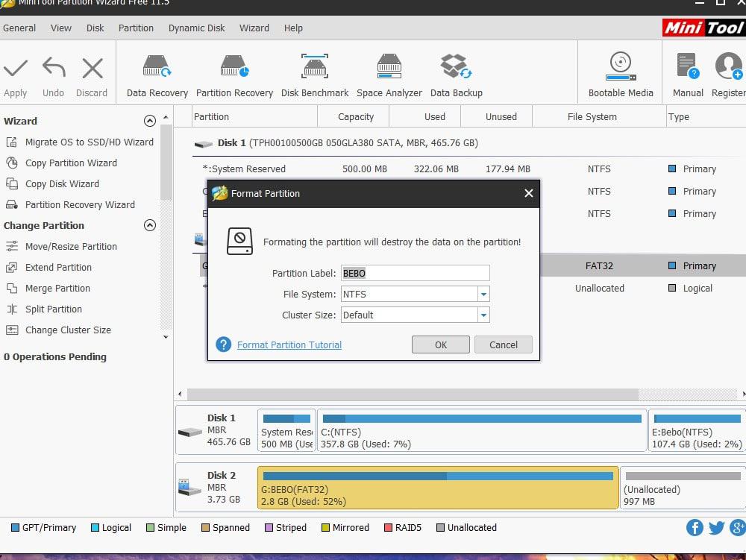746x560 pixels.
Task: Open the Wizard menu
Action: point(254,28)
